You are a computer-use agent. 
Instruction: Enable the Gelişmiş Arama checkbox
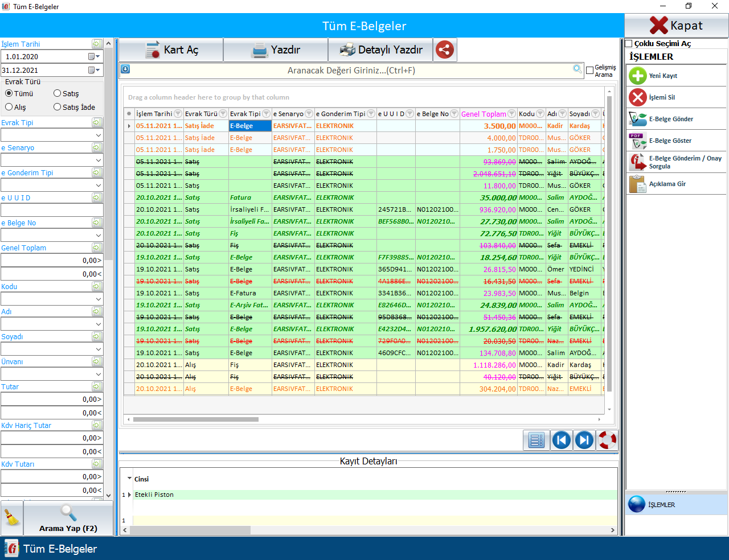pos(590,71)
